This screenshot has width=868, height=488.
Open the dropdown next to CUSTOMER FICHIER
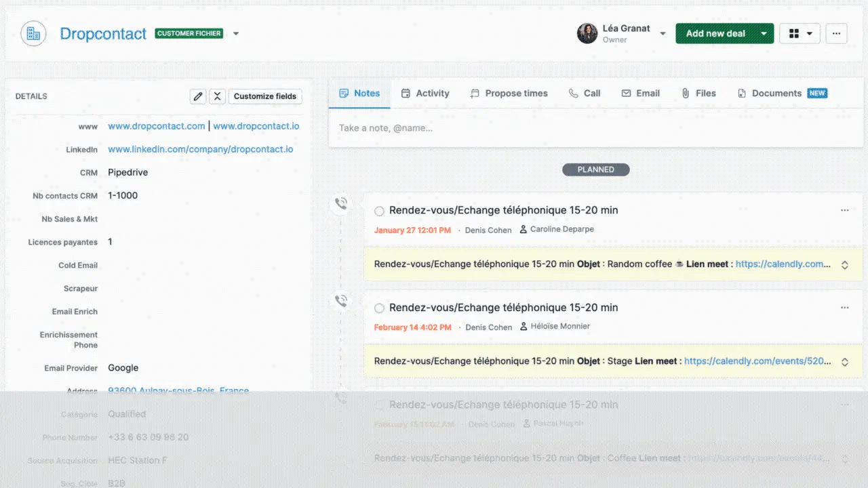[236, 33]
